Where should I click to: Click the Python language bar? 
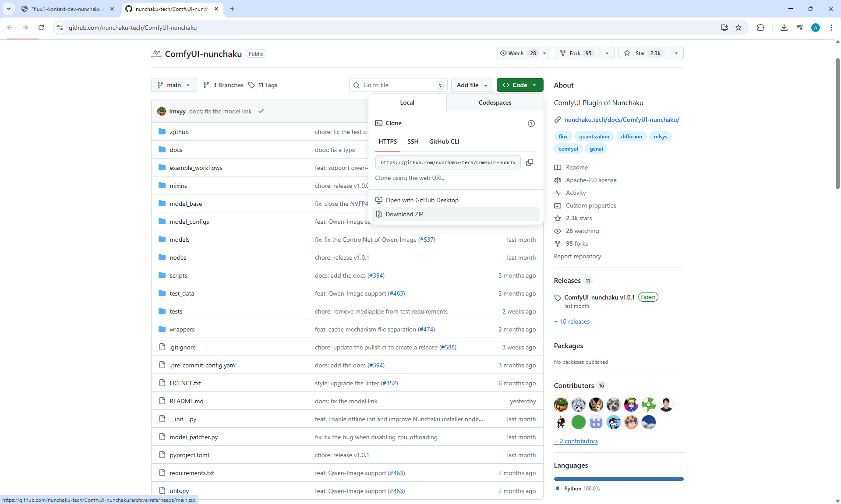[618, 479]
